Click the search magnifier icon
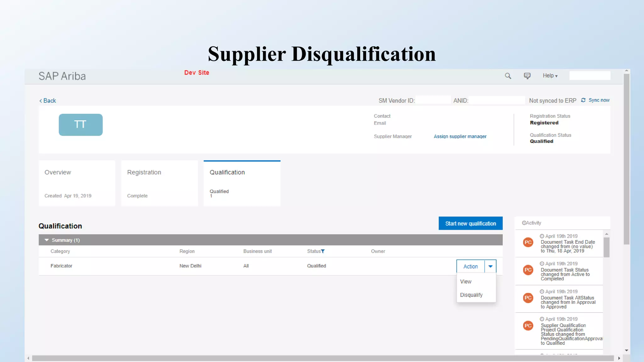The image size is (644, 362). [508, 76]
